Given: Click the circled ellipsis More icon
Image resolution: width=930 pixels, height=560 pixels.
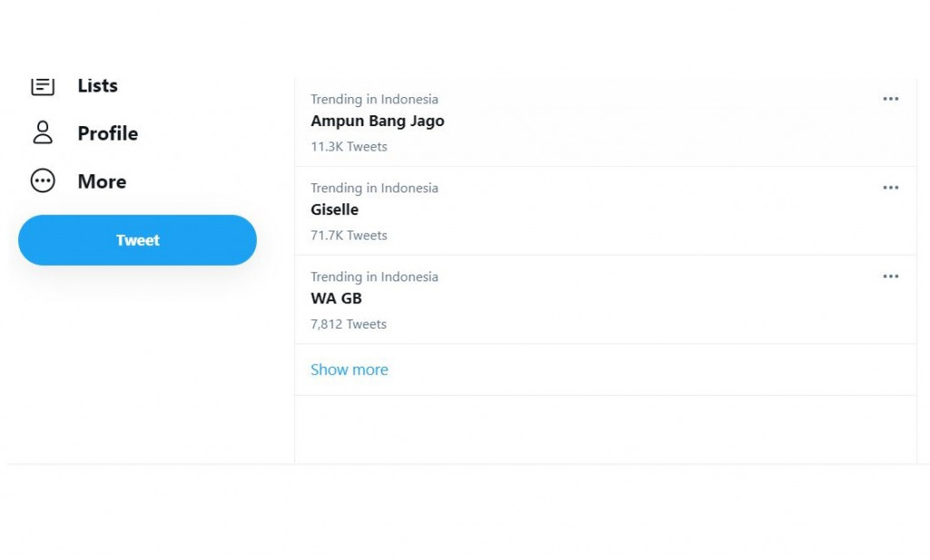Looking at the screenshot, I should click(43, 181).
